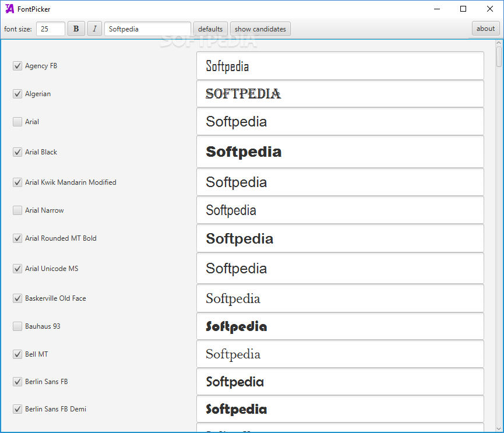The height and width of the screenshot is (433, 504).
Task: Click the font size input field
Action: 51,29
